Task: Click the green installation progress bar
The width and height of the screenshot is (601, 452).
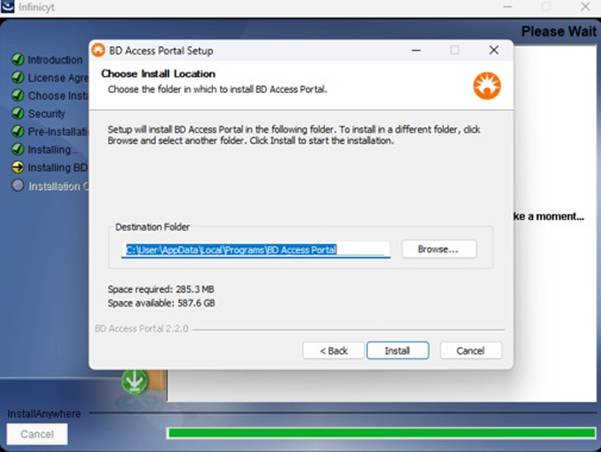Action: [378, 433]
